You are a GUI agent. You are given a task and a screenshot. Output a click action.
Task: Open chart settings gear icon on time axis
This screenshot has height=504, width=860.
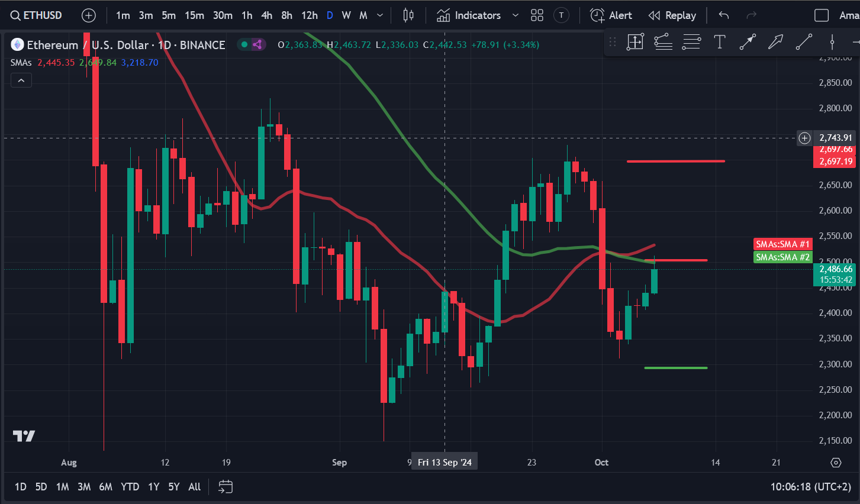click(836, 463)
